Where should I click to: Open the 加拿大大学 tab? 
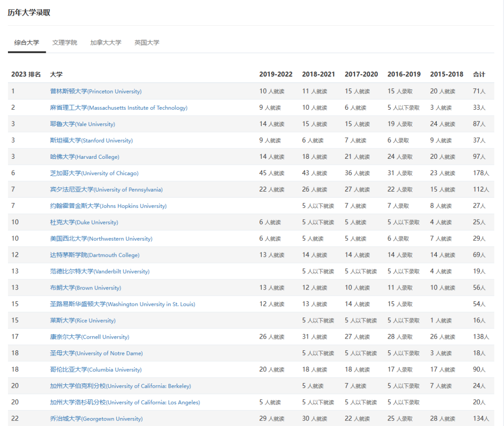pyautogui.click(x=106, y=43)
